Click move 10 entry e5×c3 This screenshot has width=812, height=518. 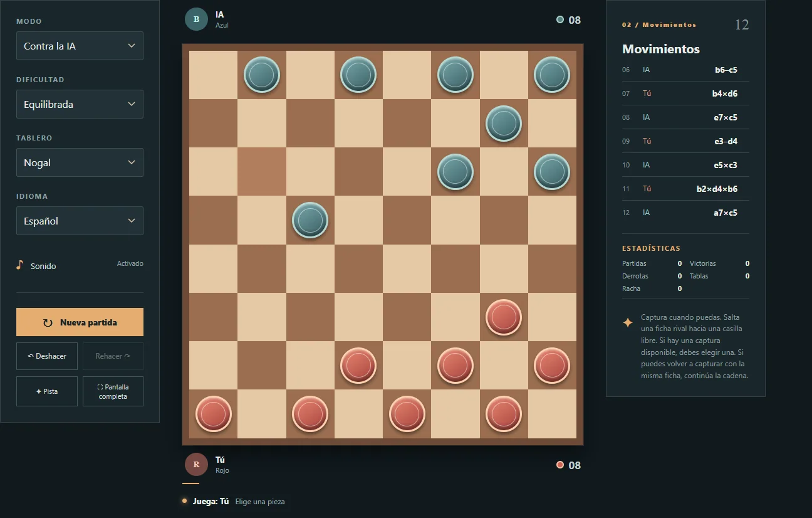pos(685,165)
